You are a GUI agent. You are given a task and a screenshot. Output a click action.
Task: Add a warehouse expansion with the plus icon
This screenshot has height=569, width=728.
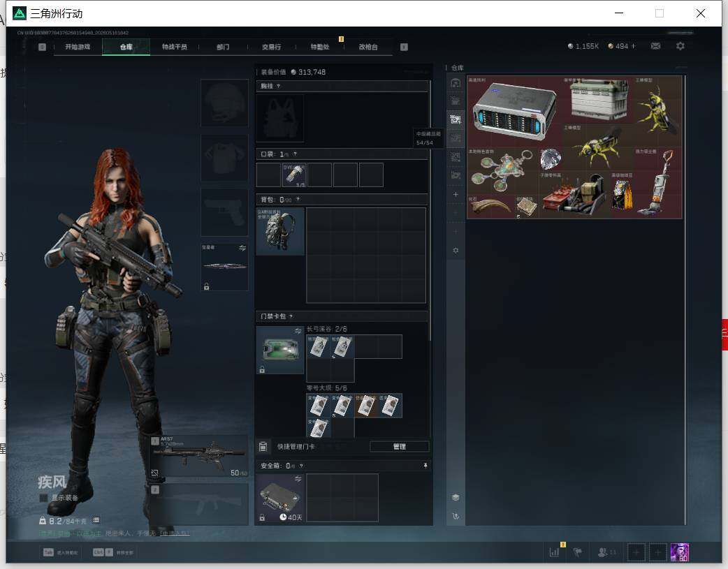click(456, 195)
